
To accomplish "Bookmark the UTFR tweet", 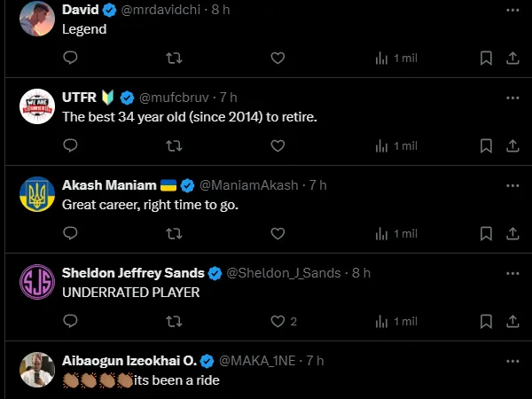I will point(486,145).
